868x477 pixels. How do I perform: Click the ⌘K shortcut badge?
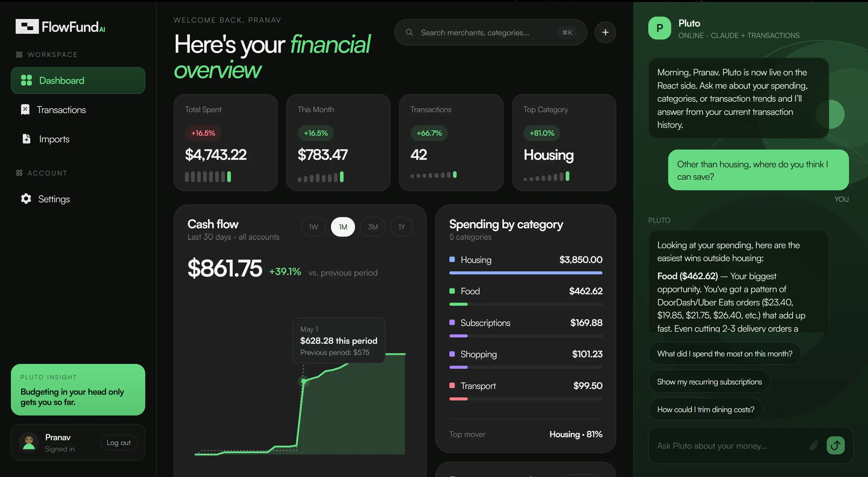click(567, 32)
